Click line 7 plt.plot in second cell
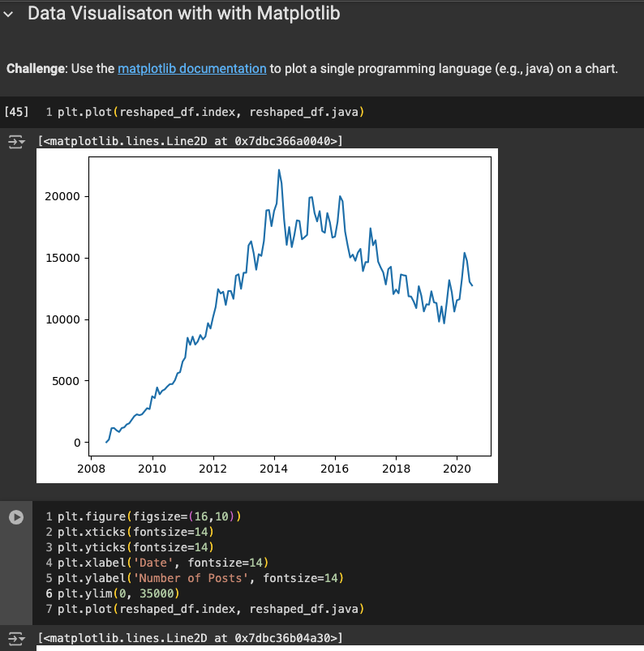This screenshot has width=644, height=651. pos(211,609)
